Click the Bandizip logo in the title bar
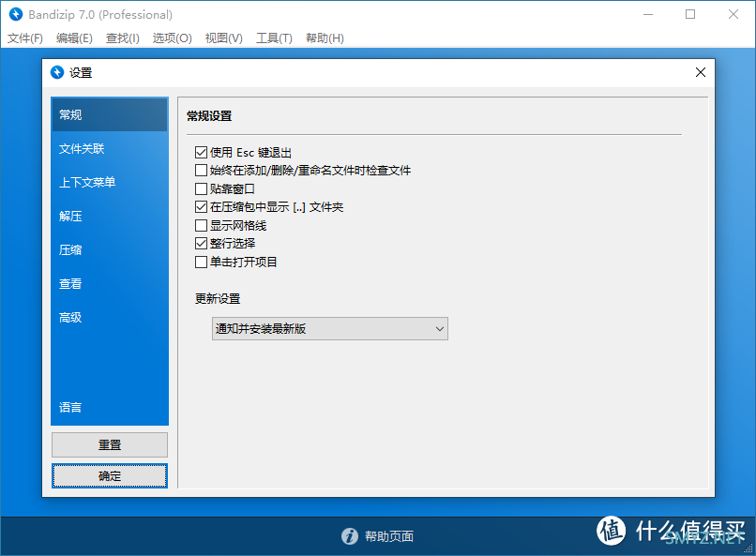Image resolution: width=756 pixels, height=556 pixels. [16, 14]
